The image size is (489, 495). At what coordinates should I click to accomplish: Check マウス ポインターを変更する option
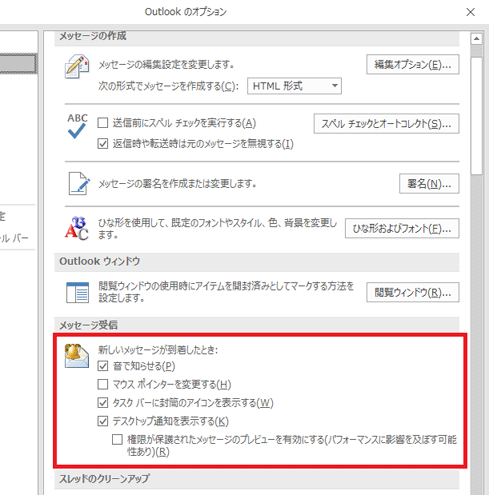(103, 384)
